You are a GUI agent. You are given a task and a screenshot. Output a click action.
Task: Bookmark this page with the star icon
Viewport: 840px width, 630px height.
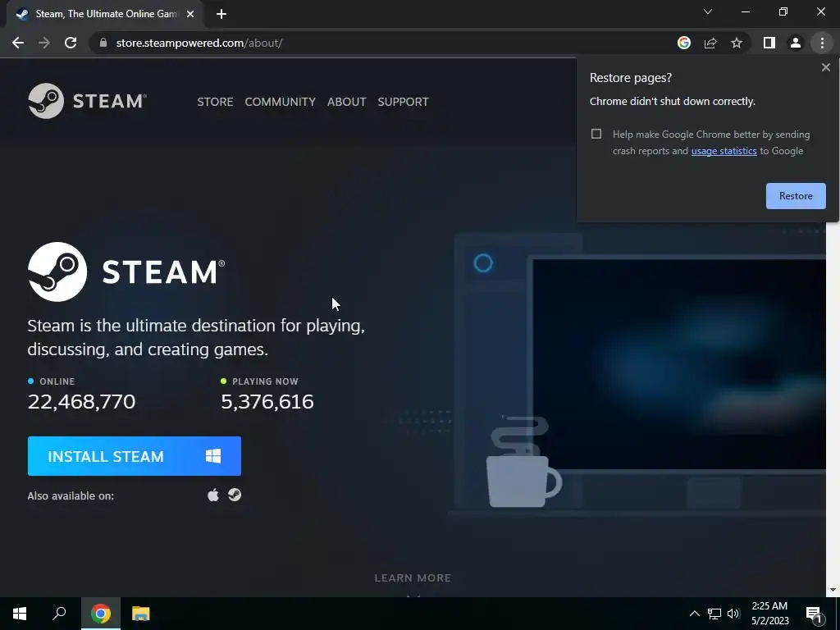click(x=737, y=43)
